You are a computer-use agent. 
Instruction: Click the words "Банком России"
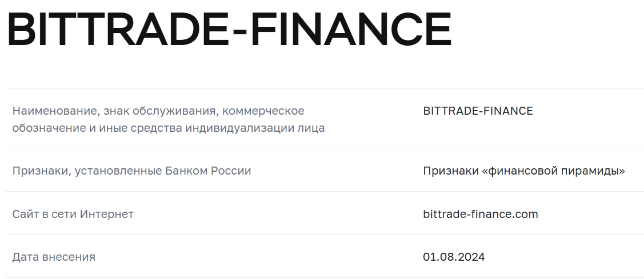(x=208, y=171)
